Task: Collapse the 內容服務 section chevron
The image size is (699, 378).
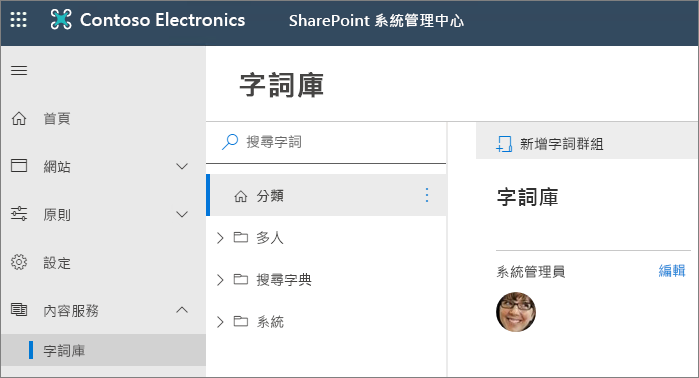Action: (x=182, y=310)
